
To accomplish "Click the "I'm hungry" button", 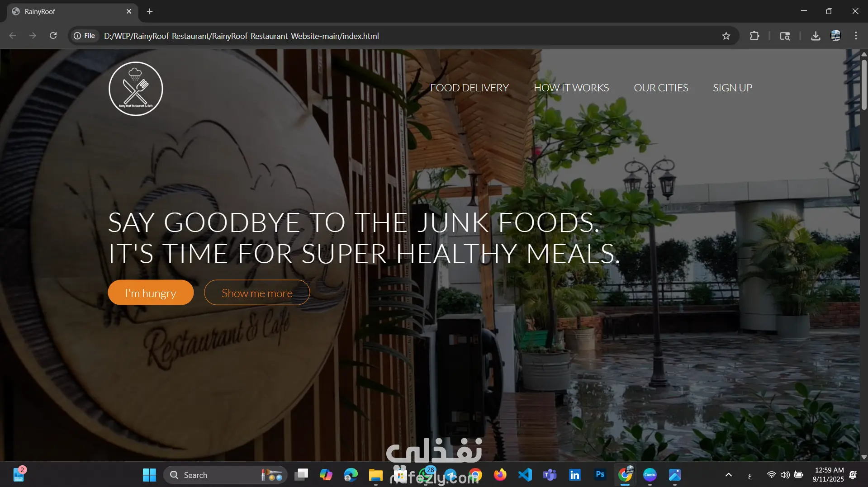I will [x=151, y=293].
